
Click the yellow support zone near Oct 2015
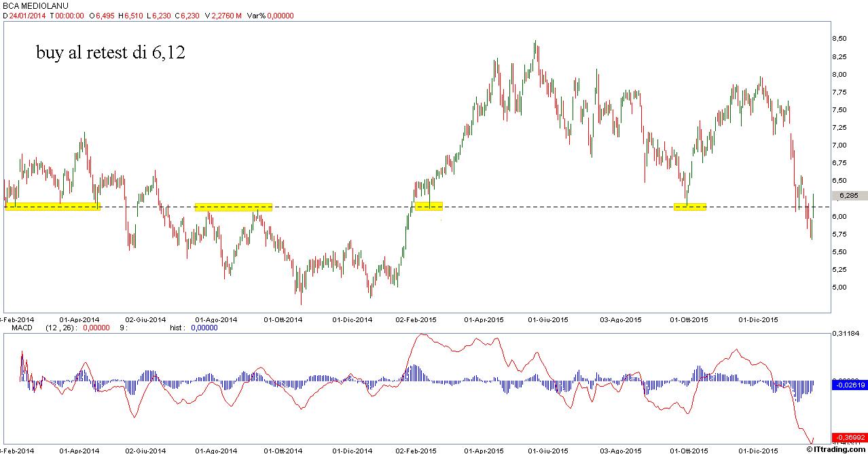coord(689,207)
